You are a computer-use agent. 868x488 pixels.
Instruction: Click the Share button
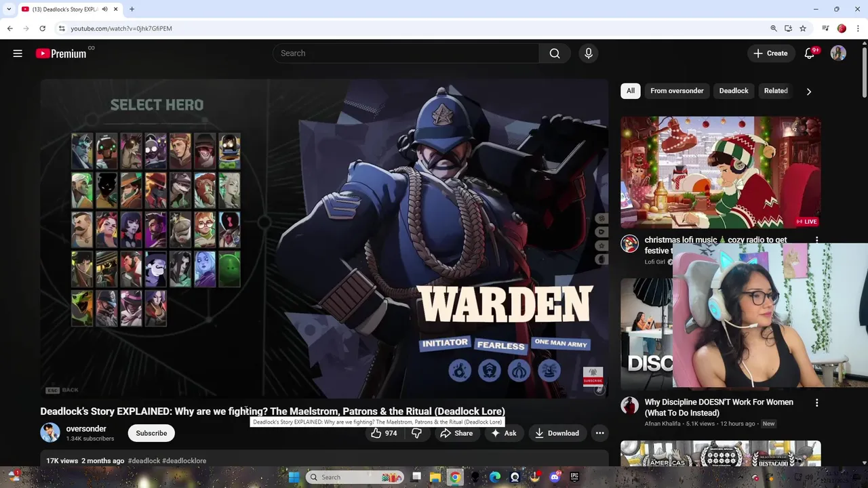point(456,433)
